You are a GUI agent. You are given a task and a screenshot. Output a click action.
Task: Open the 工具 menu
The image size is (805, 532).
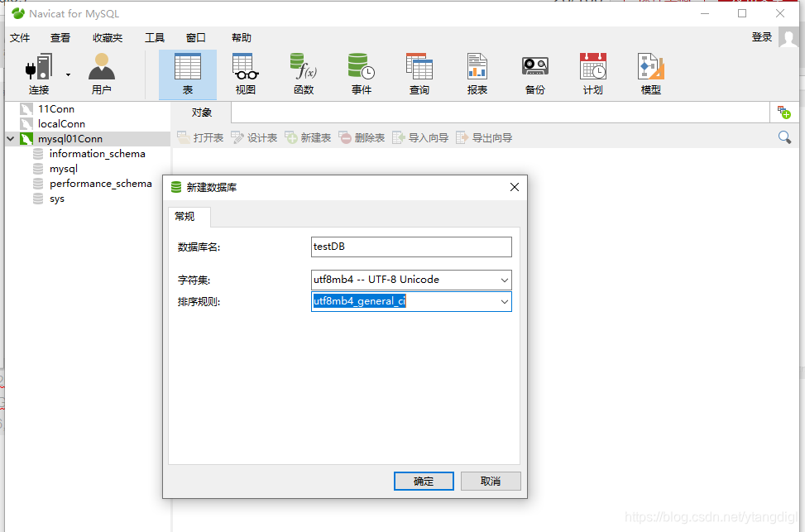pos(154,37)
